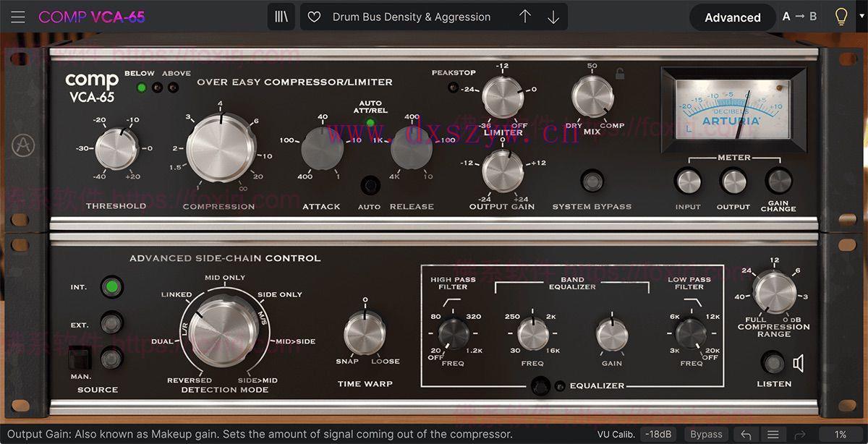Click the Arturia logo on rack ear

tap(22, 146)
